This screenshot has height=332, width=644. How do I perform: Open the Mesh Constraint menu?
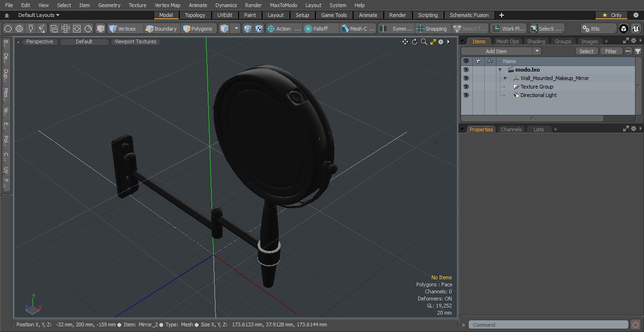[x=358, y=29]
